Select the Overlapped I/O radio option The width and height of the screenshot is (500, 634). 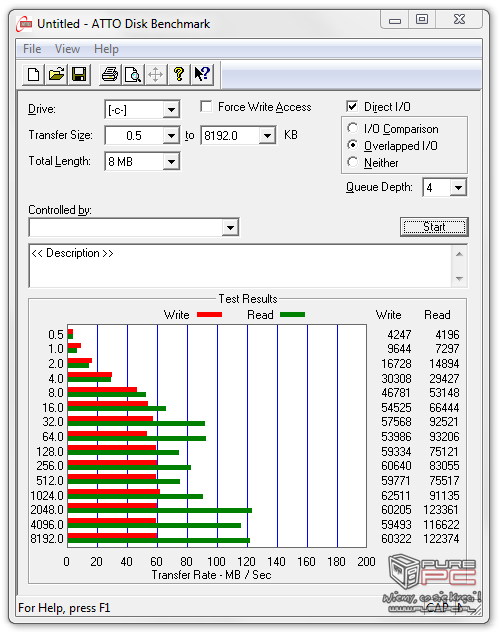(x=352, y=145)
